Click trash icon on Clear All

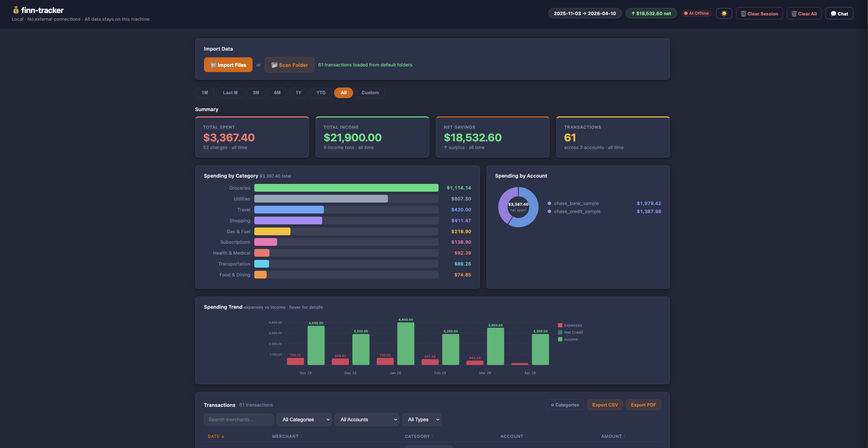coord(794,14)
